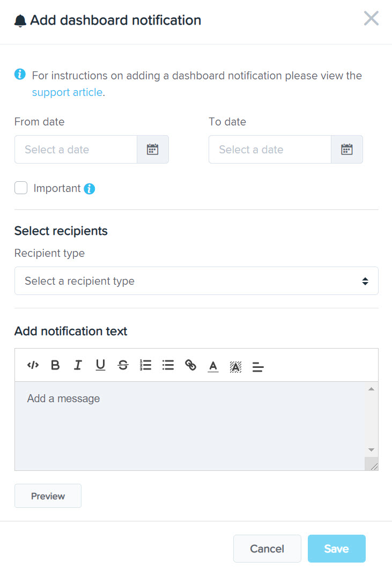
Task: Apply italic formatting to the message
Action: pyautogui.click(x=78, y=365)
